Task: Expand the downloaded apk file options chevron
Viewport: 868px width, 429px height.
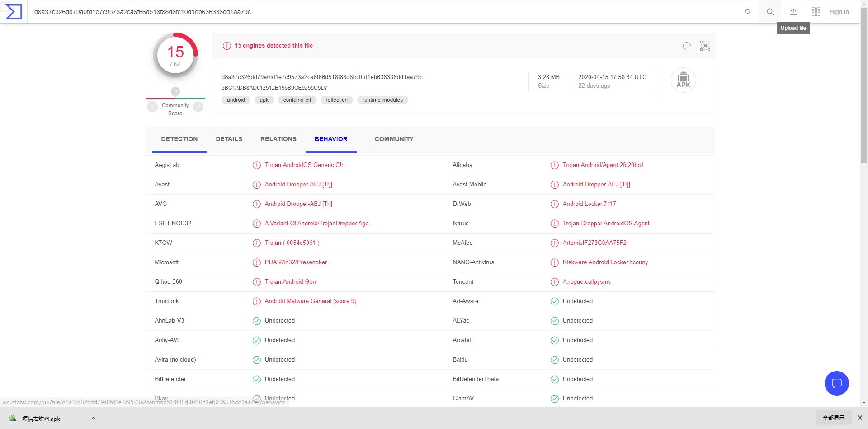Action: (x=94, y=418)
